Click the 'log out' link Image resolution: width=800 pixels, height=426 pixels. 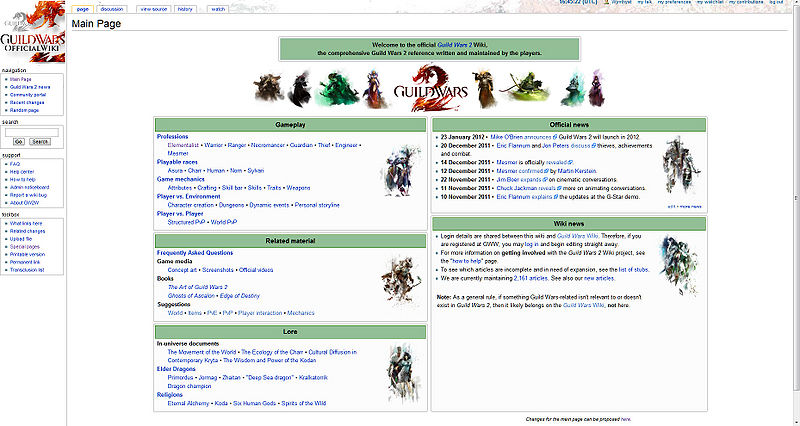777,3
